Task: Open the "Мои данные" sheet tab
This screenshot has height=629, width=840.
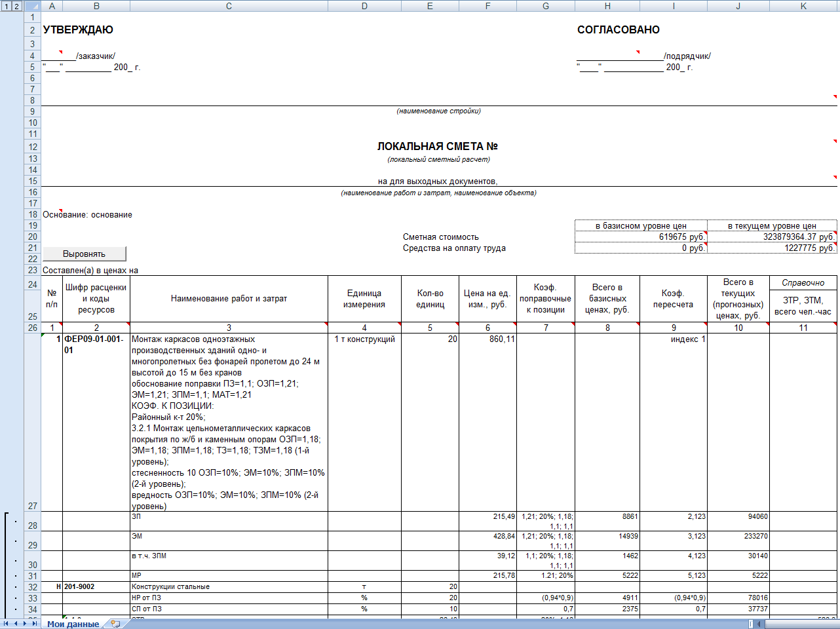Action: point(73,624)
